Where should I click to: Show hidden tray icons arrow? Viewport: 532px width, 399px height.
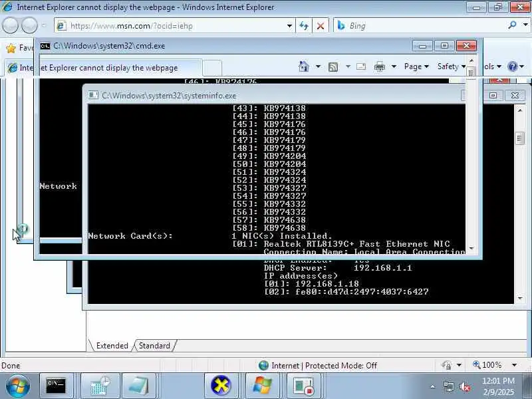pyautogui.click(x=433, y=386)
